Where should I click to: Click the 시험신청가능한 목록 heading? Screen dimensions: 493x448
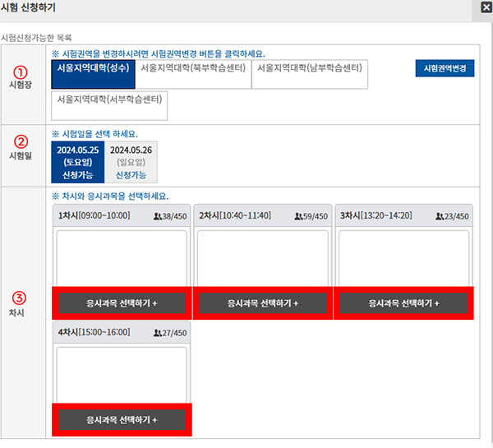pyautogui.click(x=36, y=38)
